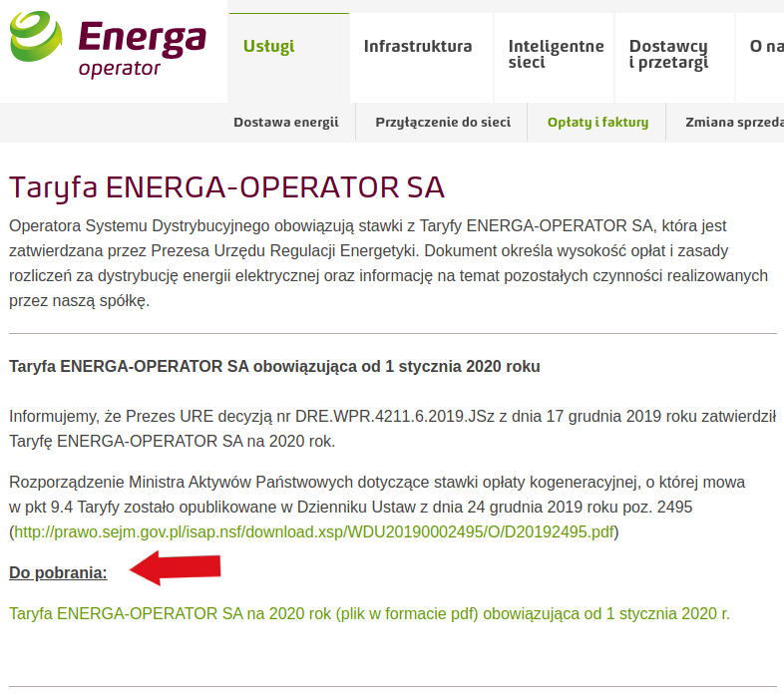Open the Infrastruktura menu tab
The height and width of the screenshot is (695, 784).
tap(418, 47)
